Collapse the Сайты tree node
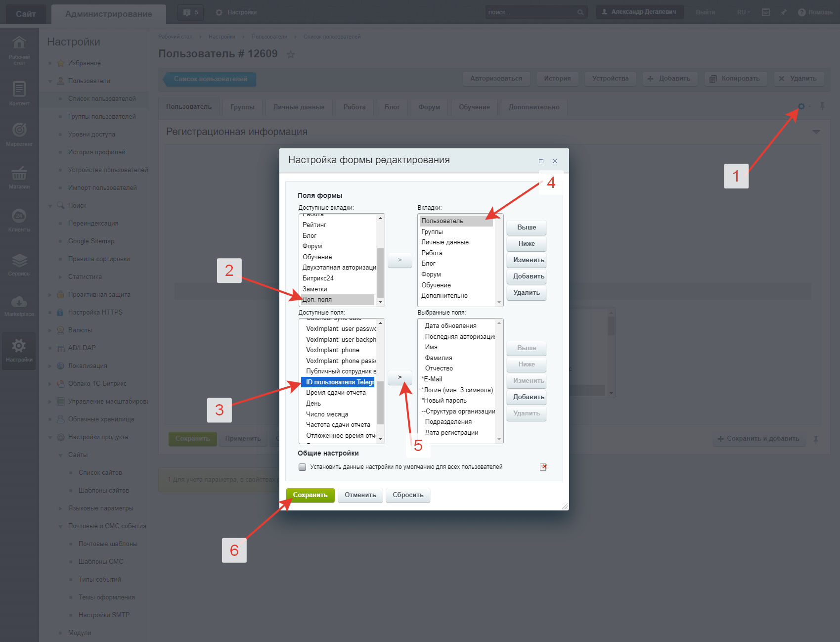Image resolution: width=840 pixels, height=642 pixels. coord(60,455)
